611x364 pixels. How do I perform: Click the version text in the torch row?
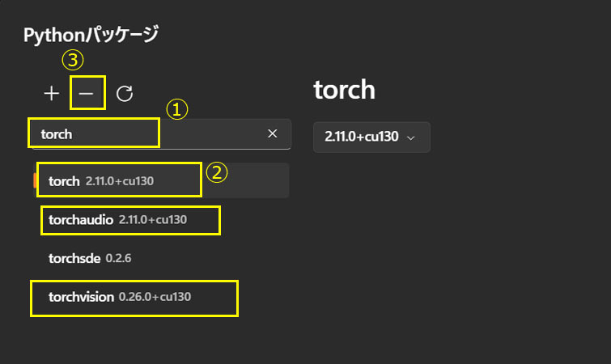(x=119, y=180)
